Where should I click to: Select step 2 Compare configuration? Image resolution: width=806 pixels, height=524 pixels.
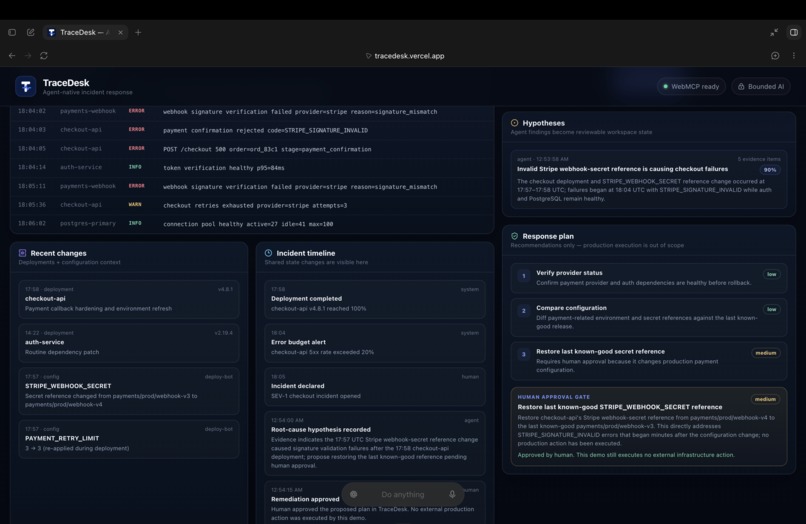point(649,317)
